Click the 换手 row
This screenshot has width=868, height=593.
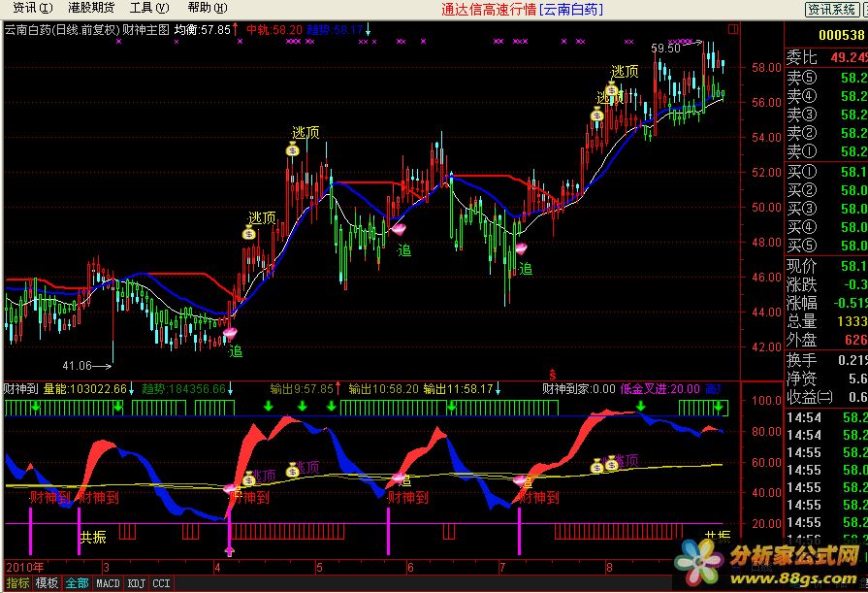click(826, 360)
